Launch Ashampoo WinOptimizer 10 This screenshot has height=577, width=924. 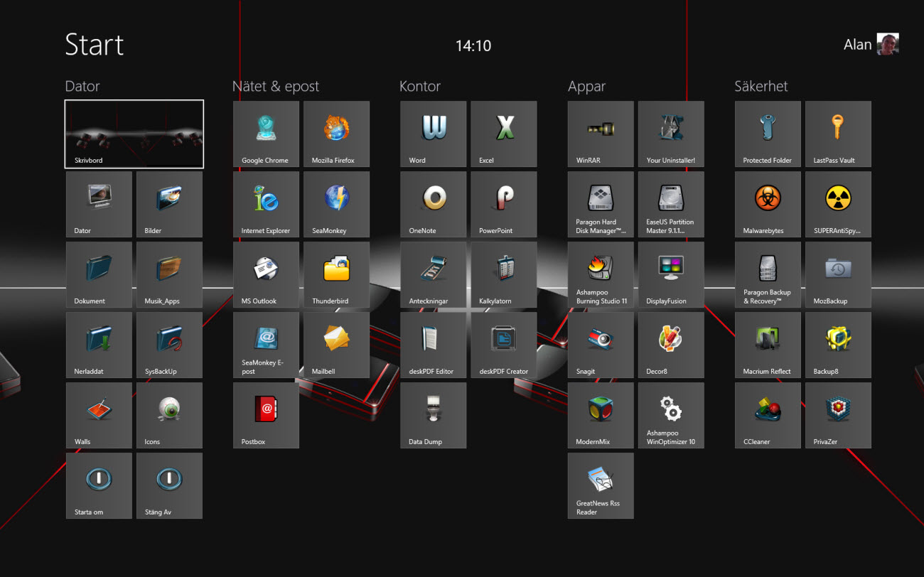pos(671,415)
